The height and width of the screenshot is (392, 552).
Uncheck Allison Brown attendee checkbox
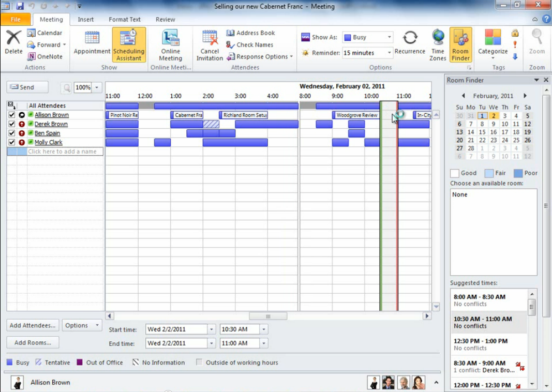point(11,115)
